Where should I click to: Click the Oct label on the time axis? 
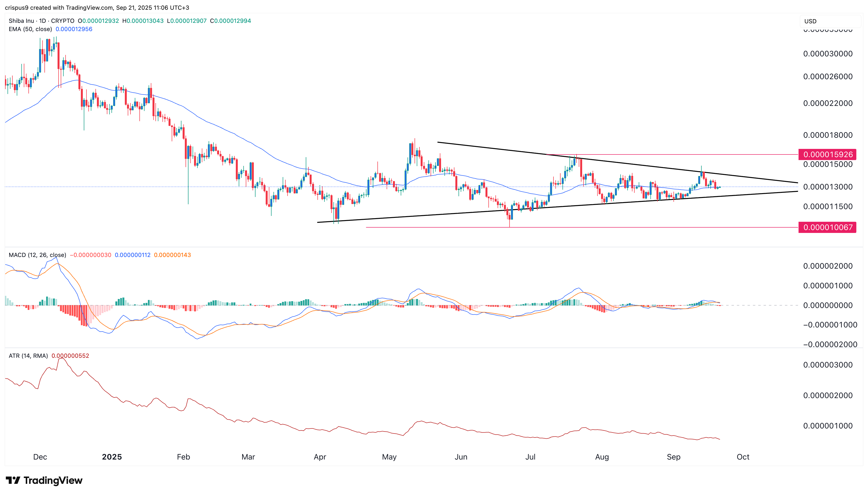coord(743,457)
